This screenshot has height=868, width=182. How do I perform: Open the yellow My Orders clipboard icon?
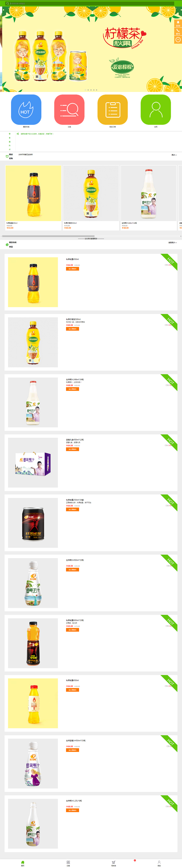pos(113,110)
